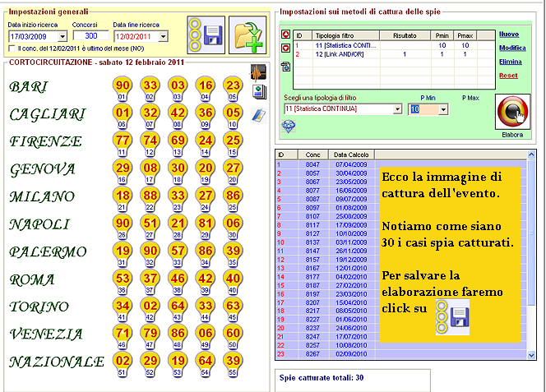The image size is (546, 392).
Task: Click the Pmin column header
Action: pos(442,35)
